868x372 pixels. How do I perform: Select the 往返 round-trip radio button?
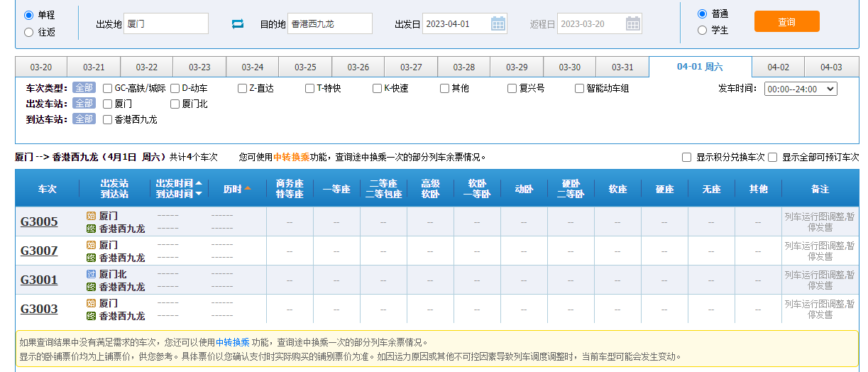coord(28,32)
